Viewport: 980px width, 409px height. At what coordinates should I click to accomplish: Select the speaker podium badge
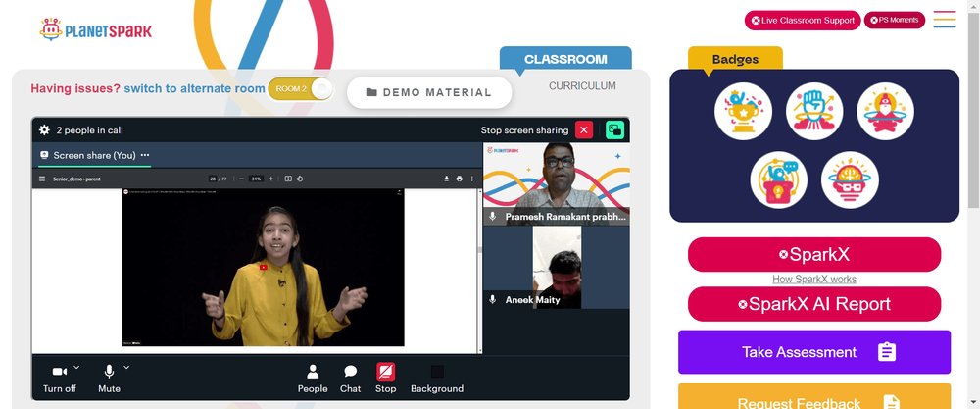tap(779, 180)
